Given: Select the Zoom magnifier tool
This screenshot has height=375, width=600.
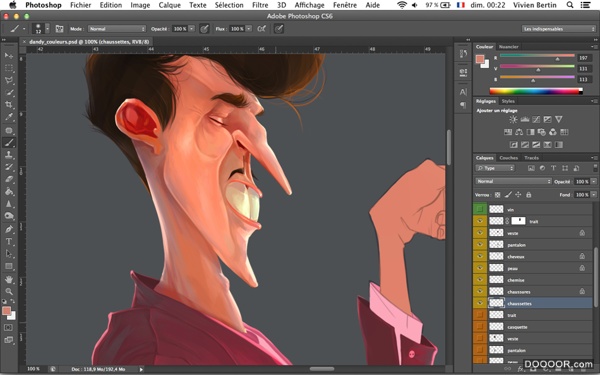Looking at the screenshot, I should (x=9, y=292).
